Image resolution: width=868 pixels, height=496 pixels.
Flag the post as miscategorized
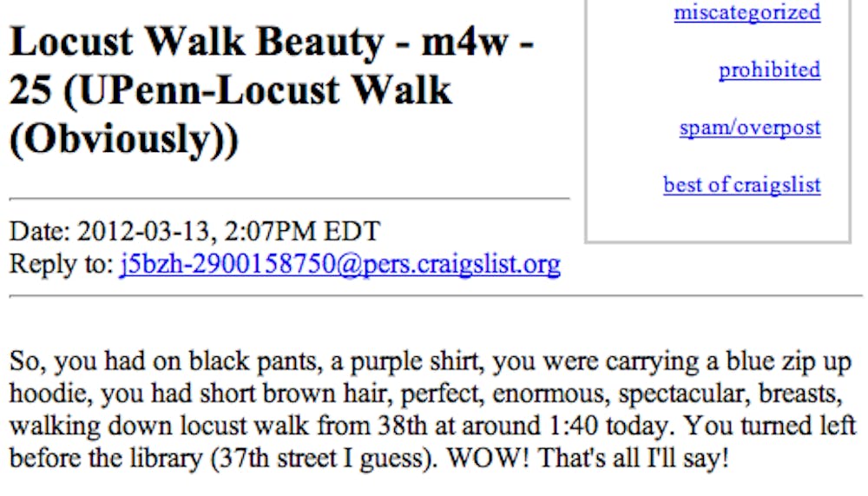tap(746, 13)
